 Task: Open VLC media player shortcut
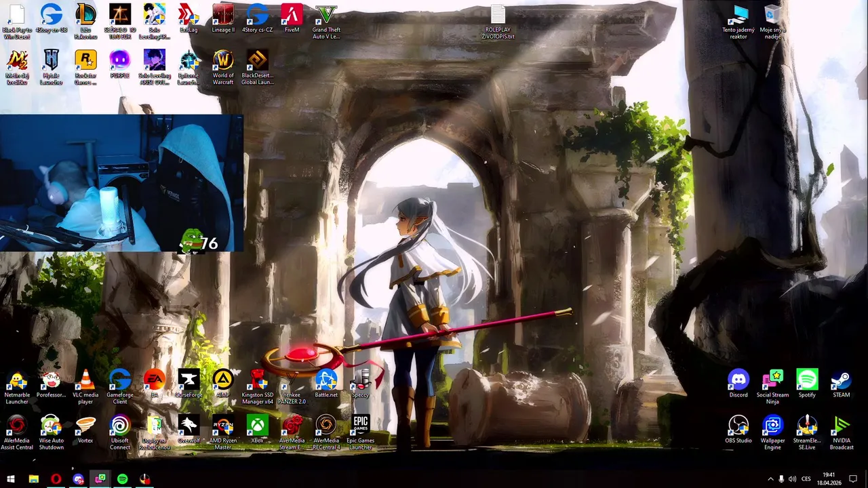85,387
